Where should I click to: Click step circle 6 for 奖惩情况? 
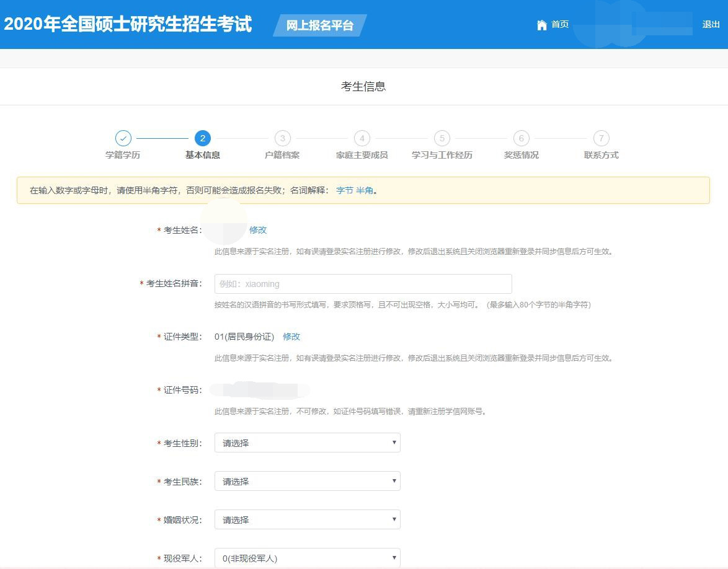pyautogui.click(x=521, y=139)
